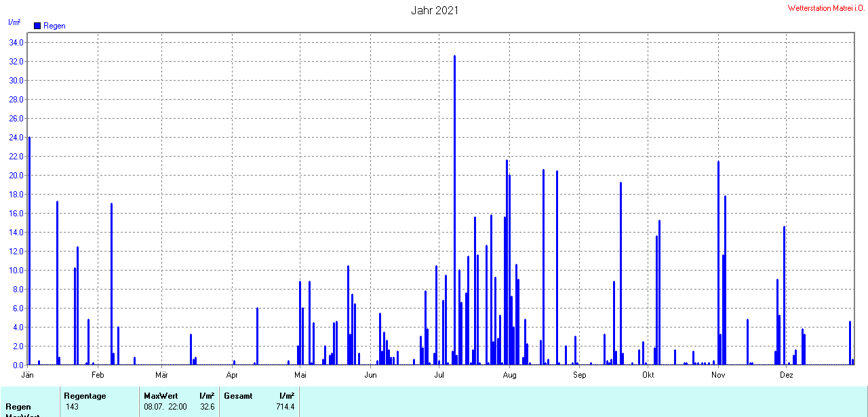Click the 10.0 y-axis value
The image size is (868, 417).
(x=16, y=270)
